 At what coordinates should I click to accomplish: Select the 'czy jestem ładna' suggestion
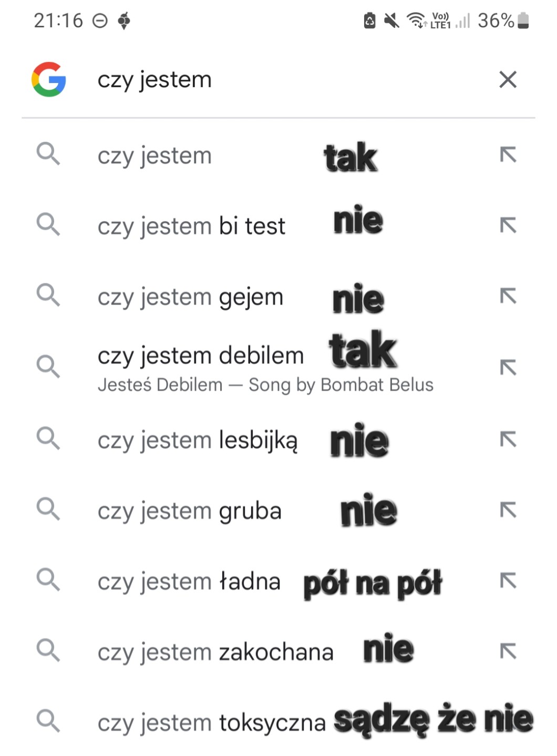[189, 582]
